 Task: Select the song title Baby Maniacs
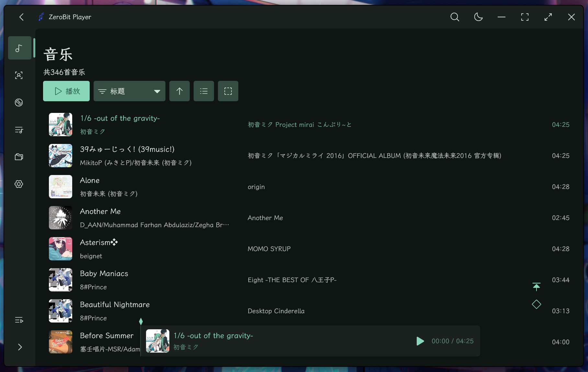click(x=104, y=274)
